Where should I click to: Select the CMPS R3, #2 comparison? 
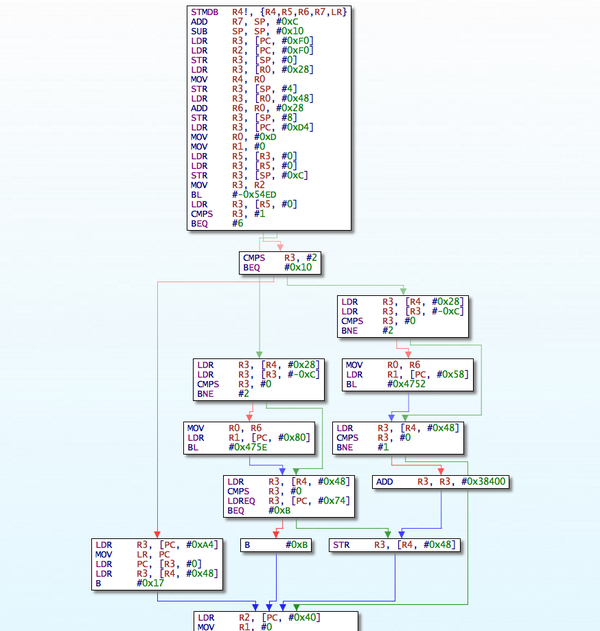point(280,258)
